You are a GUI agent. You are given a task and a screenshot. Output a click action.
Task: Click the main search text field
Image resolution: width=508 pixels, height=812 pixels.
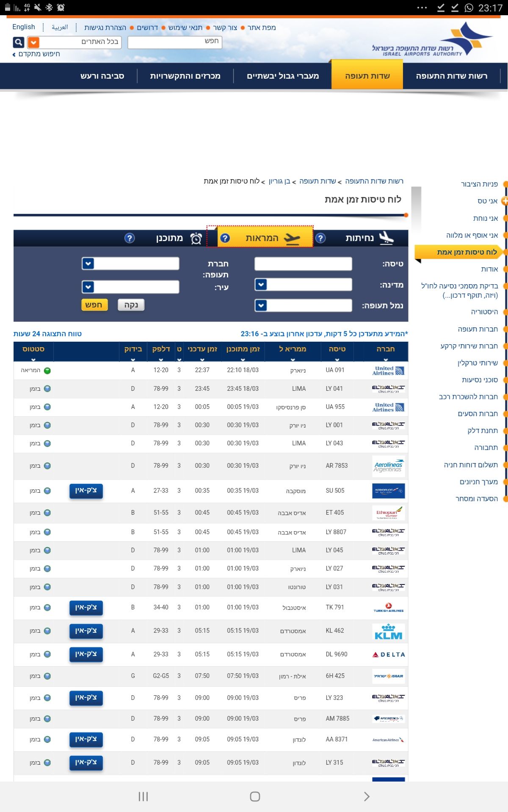pyautogui.click(x=175, y=42)
